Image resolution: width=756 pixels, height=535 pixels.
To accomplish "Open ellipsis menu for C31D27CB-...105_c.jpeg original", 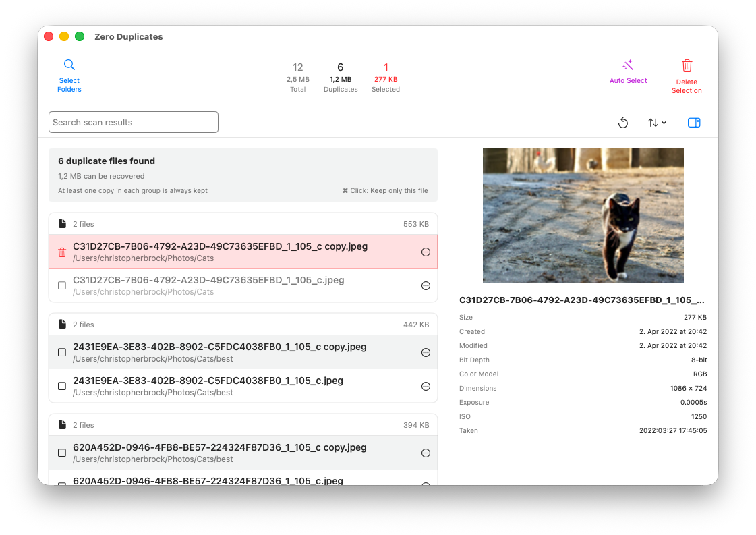I will (x=426, y=286).
